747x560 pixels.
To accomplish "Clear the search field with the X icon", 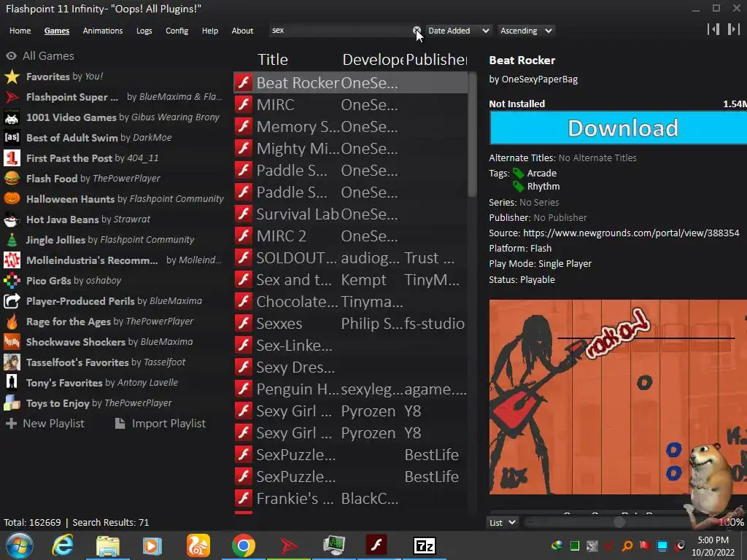I will pos(417,31).
